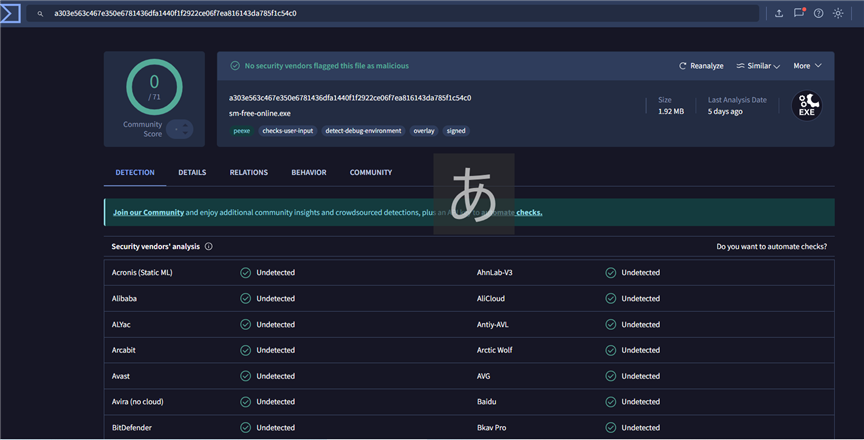
Task: Select the signed tag
Action: click(456, 131)
